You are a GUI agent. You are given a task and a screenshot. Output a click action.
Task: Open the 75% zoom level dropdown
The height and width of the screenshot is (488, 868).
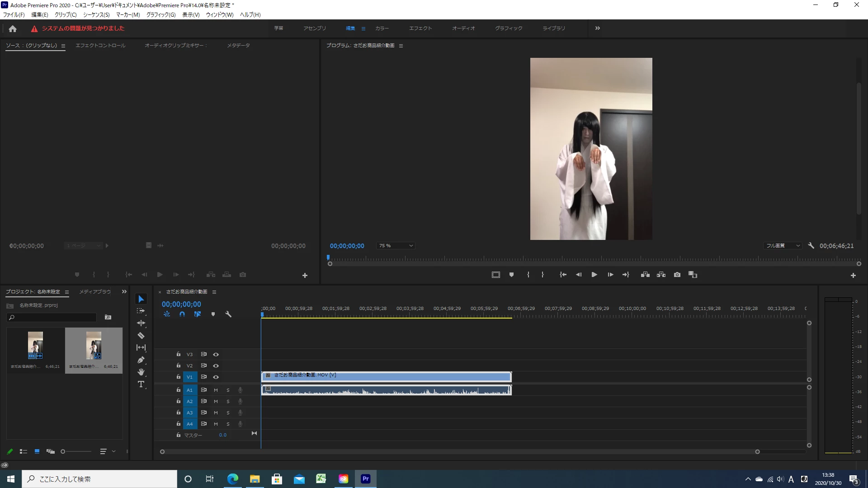[x=396, y=246]
